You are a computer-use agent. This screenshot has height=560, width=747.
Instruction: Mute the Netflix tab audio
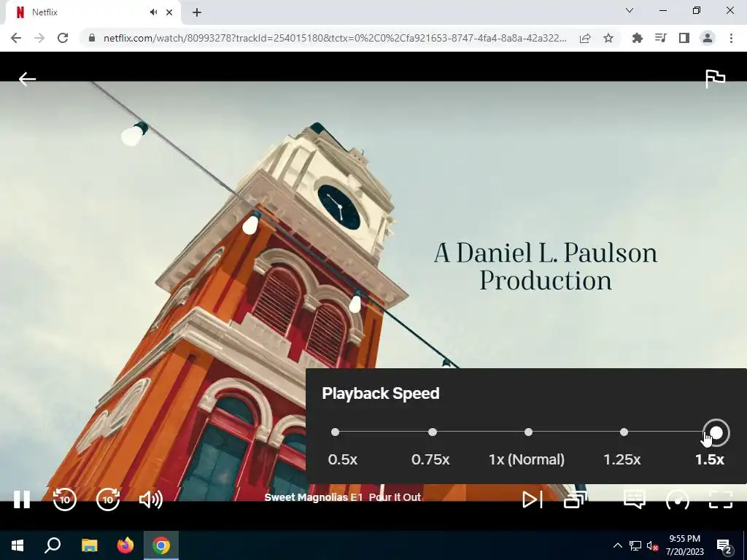[x=153, y=12]
